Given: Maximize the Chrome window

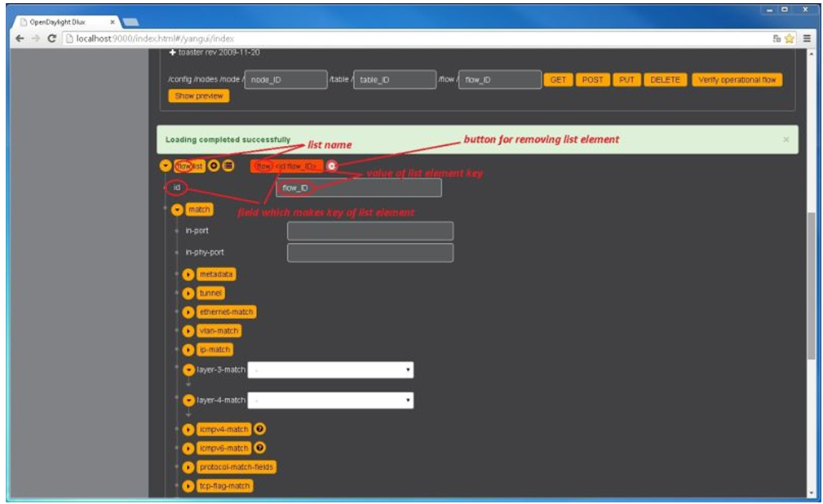Looking at the screenshot, I should pos(785,10).
